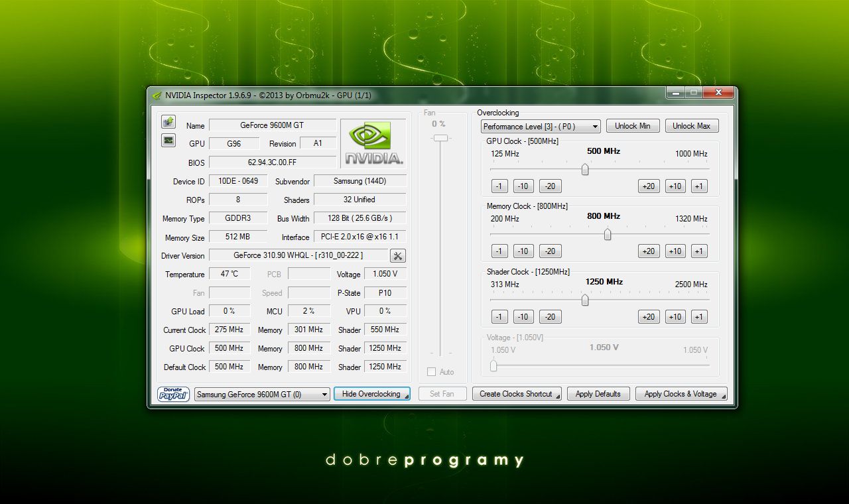Click the Memory Type value GDDR3

pyautogui.click(x=238, y=218)
